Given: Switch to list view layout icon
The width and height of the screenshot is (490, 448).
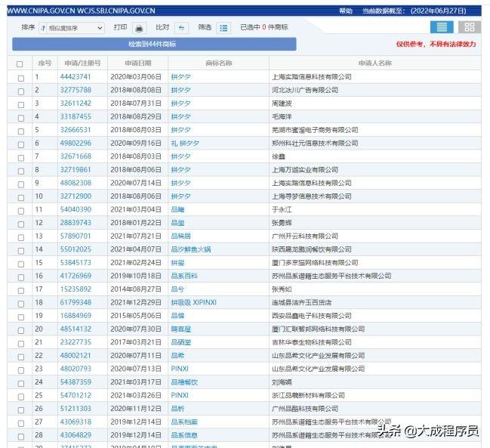Looking at the screenshot, I should 442,27.
